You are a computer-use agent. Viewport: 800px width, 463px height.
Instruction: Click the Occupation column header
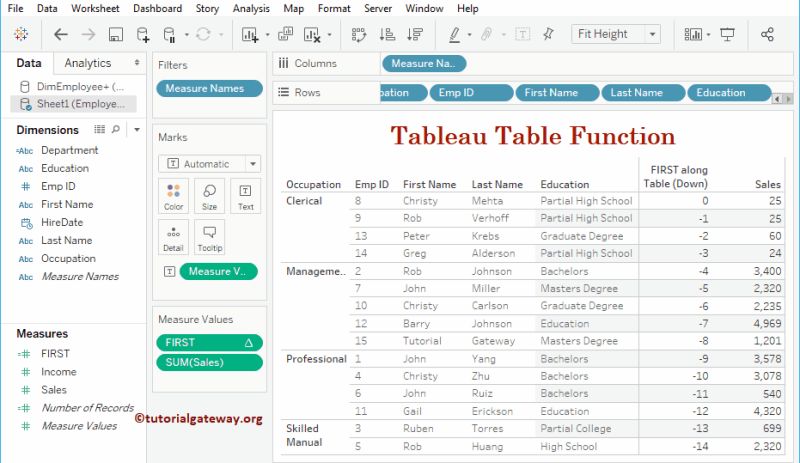(x=313, y=184)
